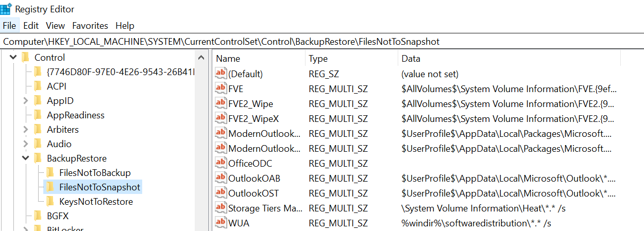The width and height of the screenshot is (644, 231).
Task: Click the string icon beside FVE value
Action: (x=221, y=88)
